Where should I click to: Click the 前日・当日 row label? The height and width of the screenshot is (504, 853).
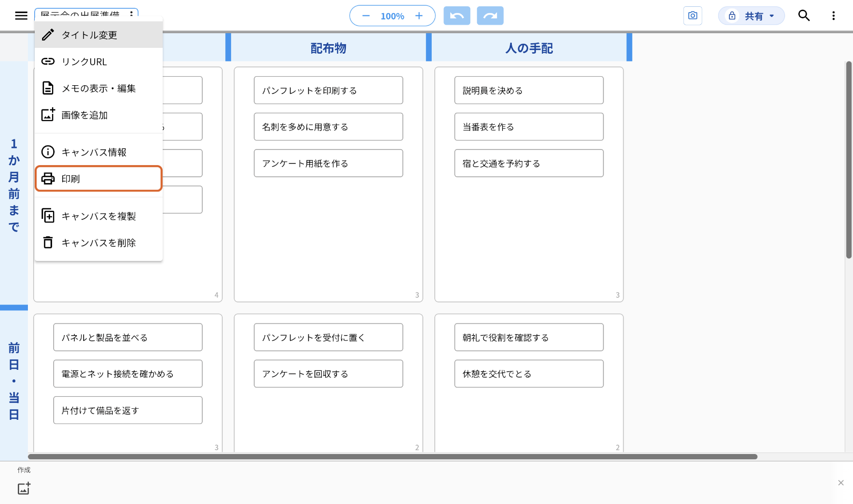(14, 381)
